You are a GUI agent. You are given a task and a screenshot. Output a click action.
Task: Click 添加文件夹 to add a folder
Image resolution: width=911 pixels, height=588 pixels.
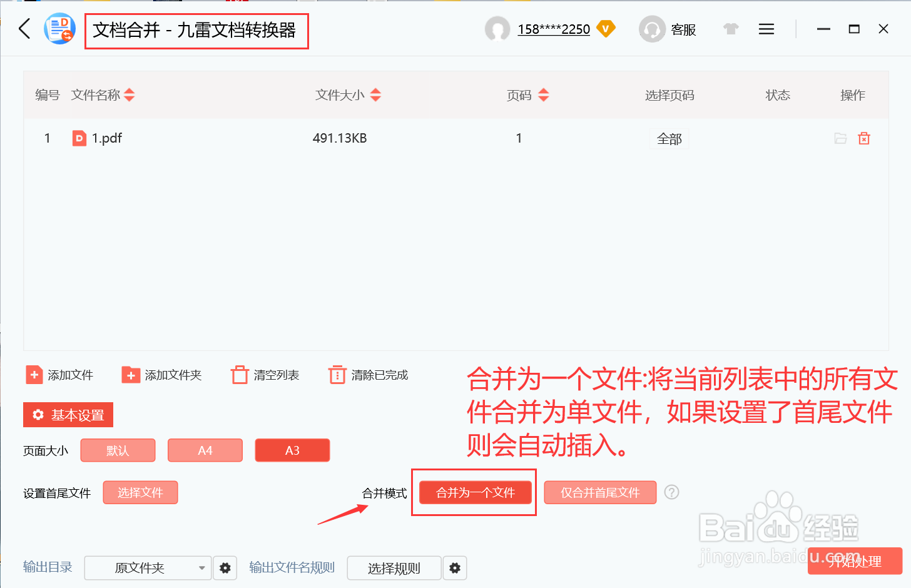(161, 375)
